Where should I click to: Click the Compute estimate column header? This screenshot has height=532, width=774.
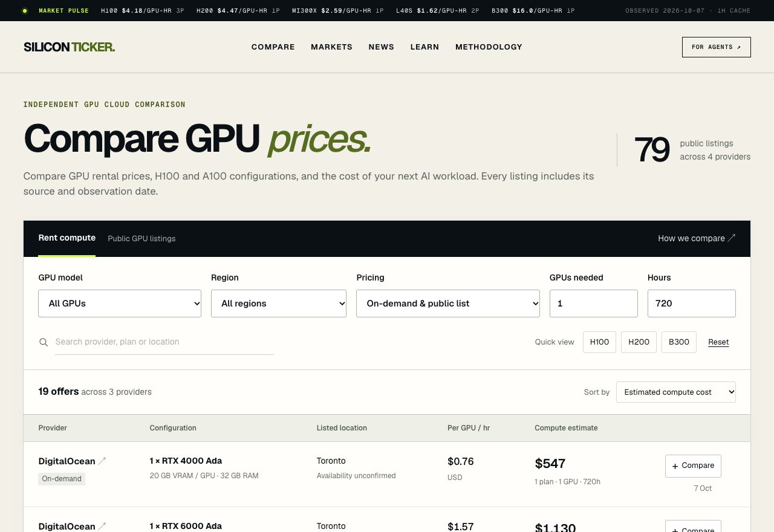click(566, 428)
